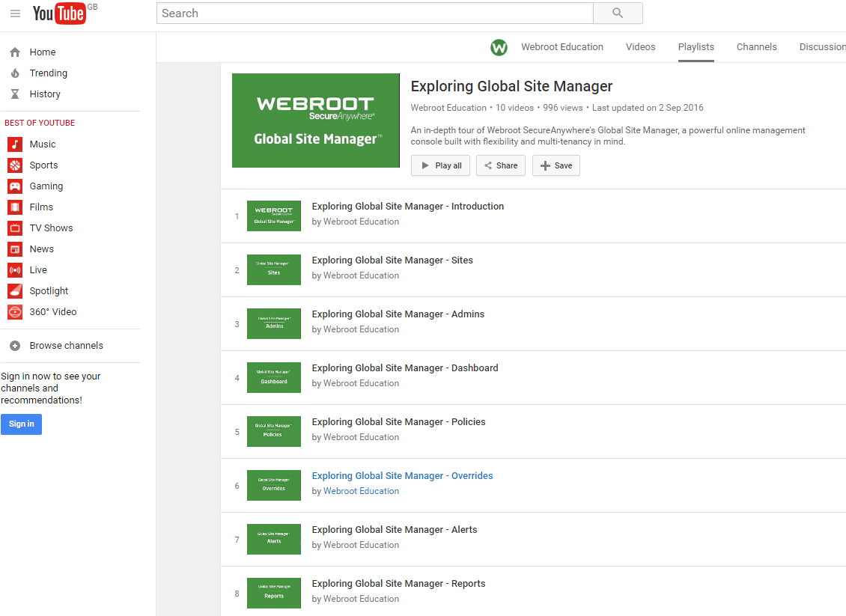This screenshot has height=616, width=846.
Task: Click the Home house icon
Action: pos(15,52)
